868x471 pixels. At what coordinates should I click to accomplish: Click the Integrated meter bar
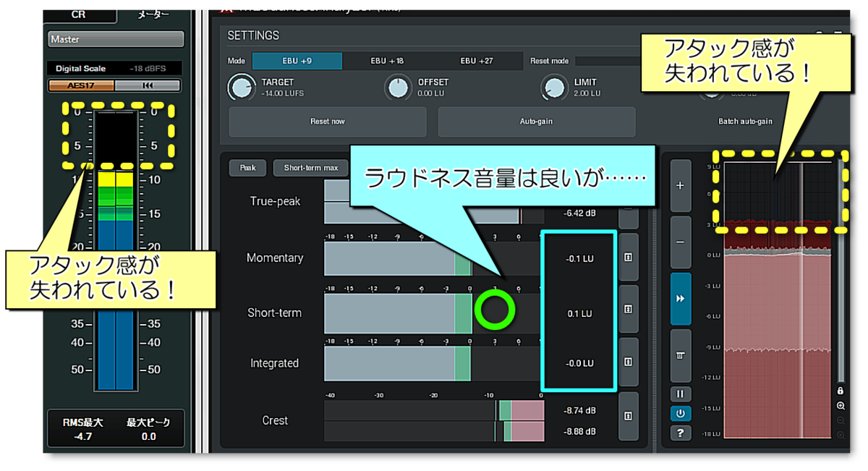pyautogui.click(x=433, y=363)
